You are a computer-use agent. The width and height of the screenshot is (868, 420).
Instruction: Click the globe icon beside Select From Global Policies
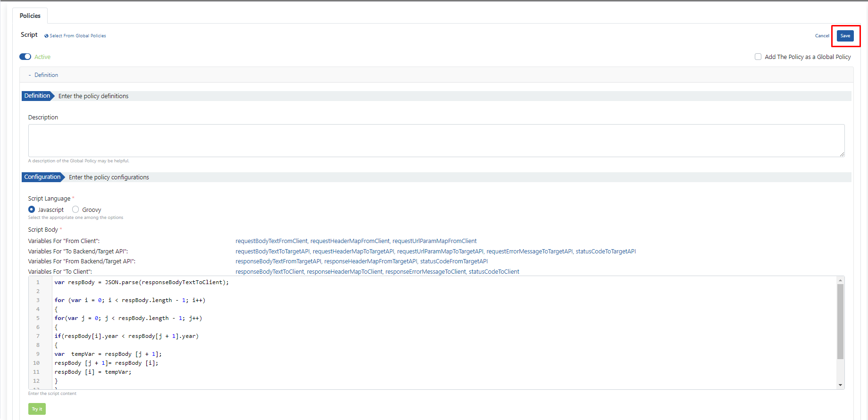46,36
